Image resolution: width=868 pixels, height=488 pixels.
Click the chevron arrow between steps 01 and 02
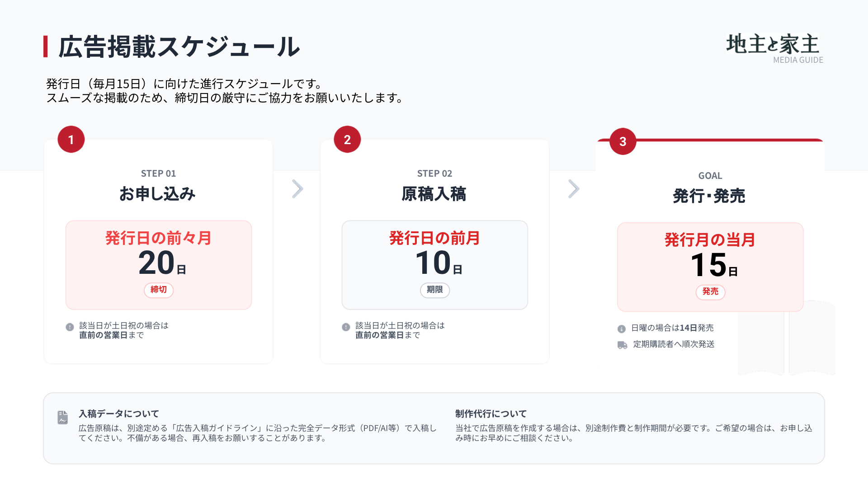297,189
